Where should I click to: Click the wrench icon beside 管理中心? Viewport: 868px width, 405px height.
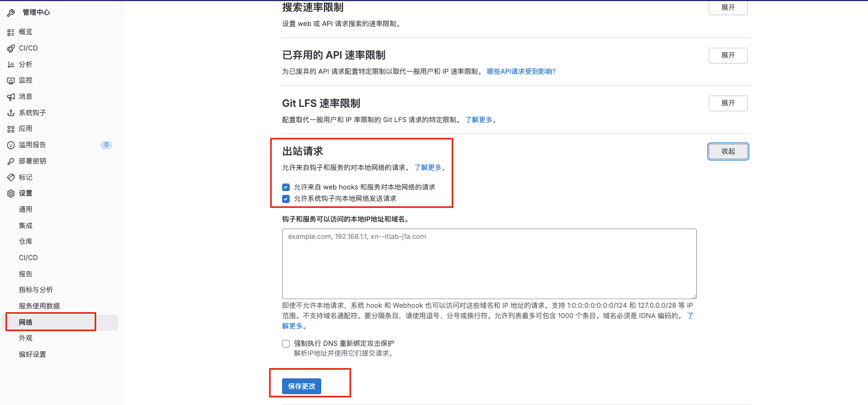coord(11,12)
